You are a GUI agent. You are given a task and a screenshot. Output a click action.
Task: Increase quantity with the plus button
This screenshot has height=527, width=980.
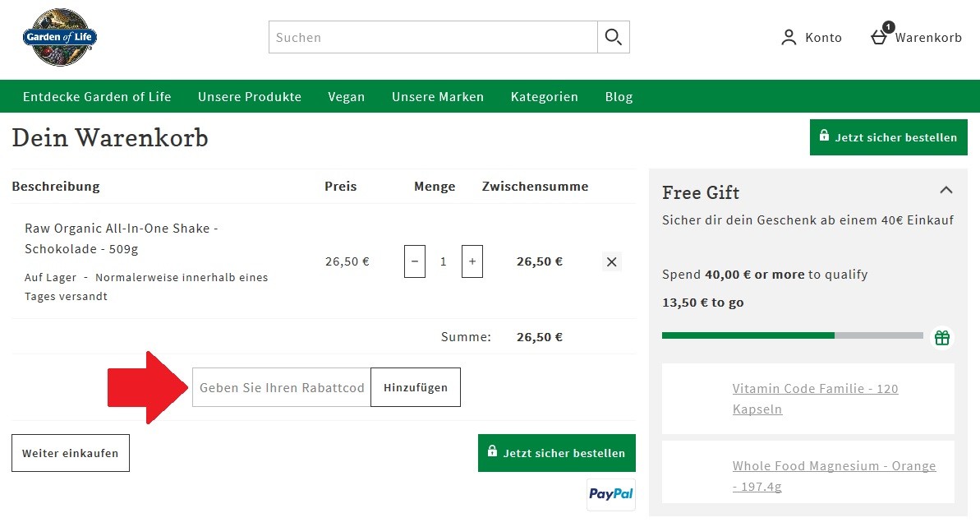(472, 261)
